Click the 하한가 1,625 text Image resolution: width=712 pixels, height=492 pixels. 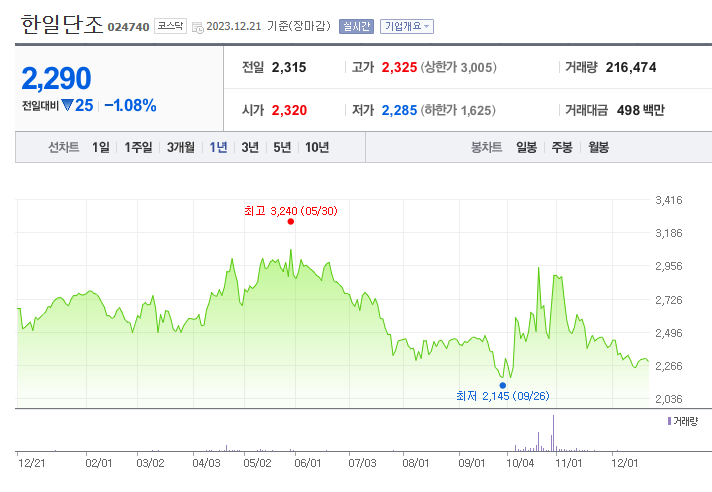[x=458, y=110]
